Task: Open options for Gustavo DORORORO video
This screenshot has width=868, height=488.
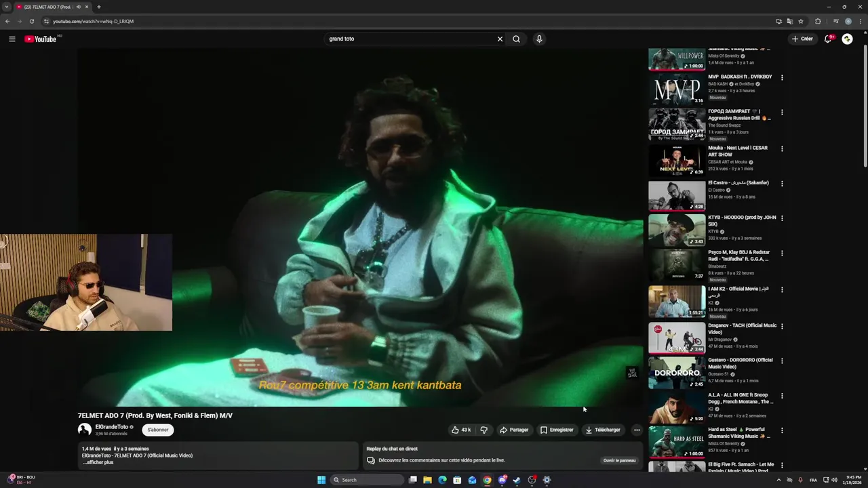Action: click(782, 361)
